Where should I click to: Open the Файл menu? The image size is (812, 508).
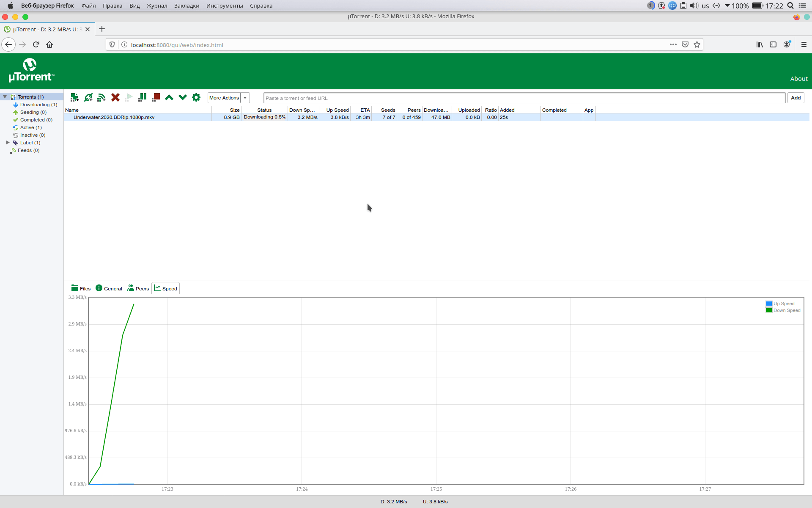[89, 6]
